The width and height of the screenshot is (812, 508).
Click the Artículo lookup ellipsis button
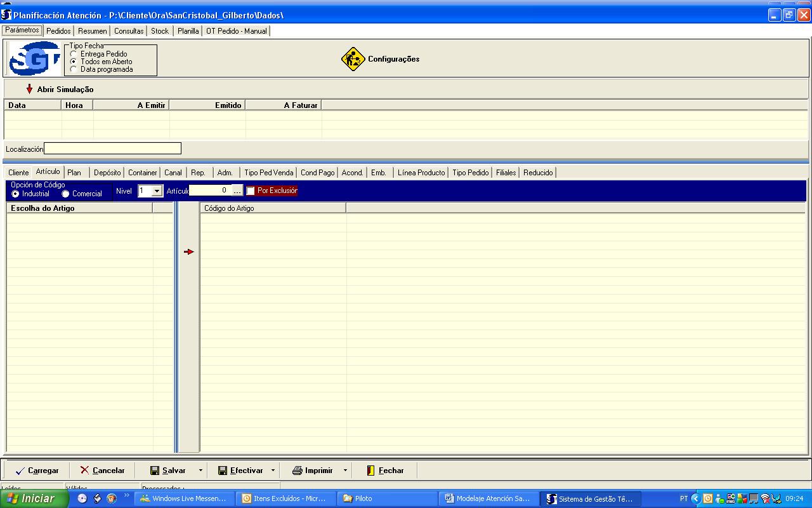[x=237, y=190]
